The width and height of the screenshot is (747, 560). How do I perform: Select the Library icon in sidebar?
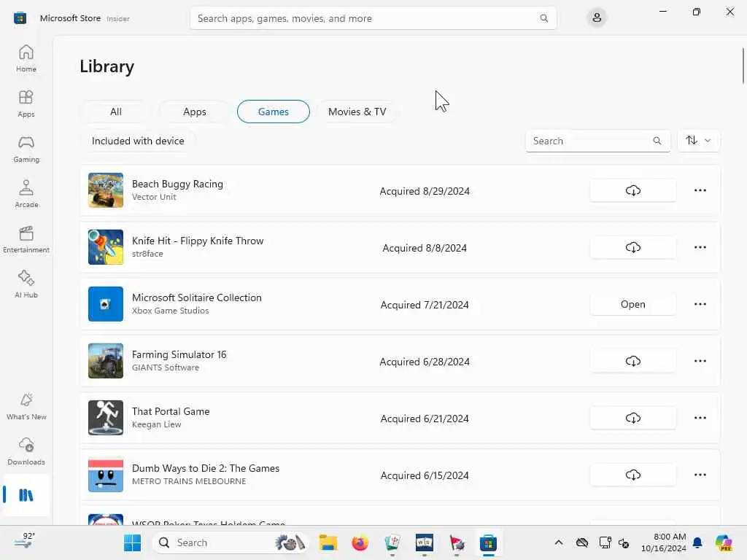26,495
